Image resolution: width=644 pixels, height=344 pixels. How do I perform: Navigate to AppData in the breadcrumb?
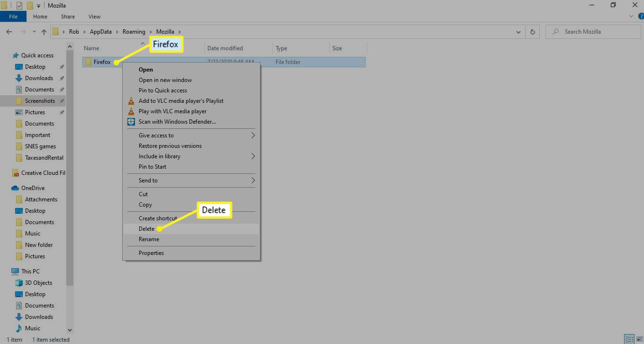click(101, 32)
